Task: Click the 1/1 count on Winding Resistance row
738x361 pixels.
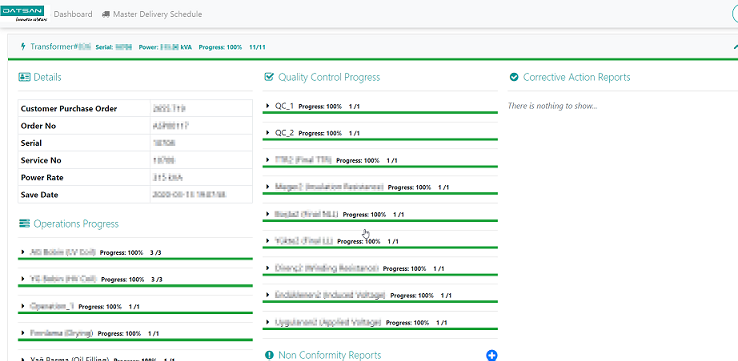Action: tap(439, 269)
